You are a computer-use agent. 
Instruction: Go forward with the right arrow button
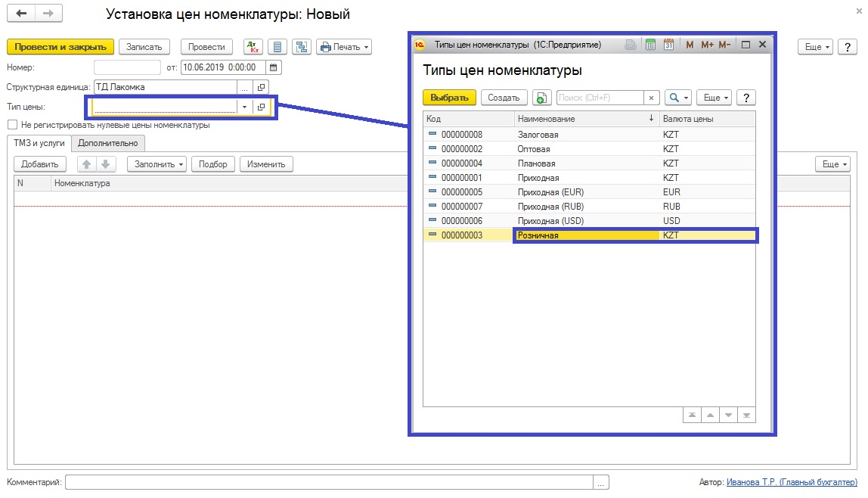click(x=48, y=14)
